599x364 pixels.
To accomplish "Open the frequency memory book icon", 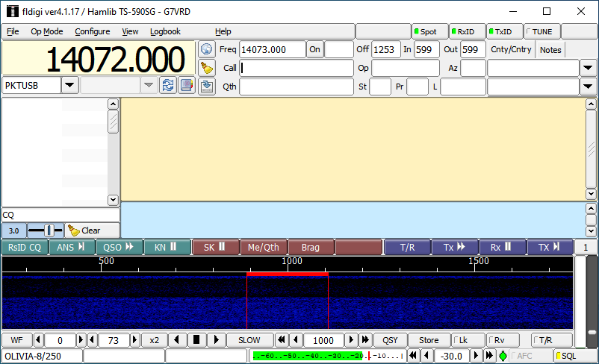I will pyautogui.click(x=186, y=85).
